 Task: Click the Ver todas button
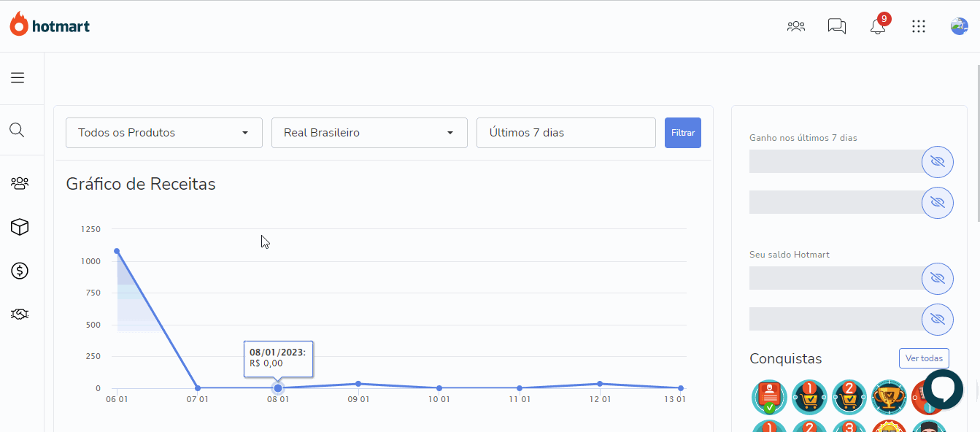924,358
